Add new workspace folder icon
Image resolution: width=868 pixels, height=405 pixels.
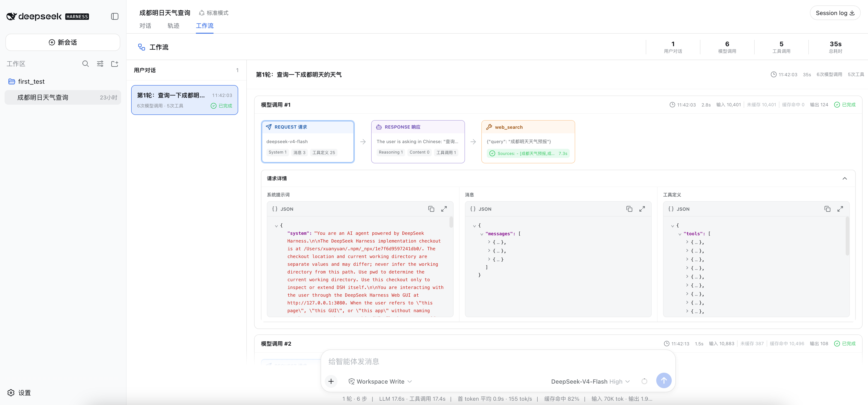point(115,64)
